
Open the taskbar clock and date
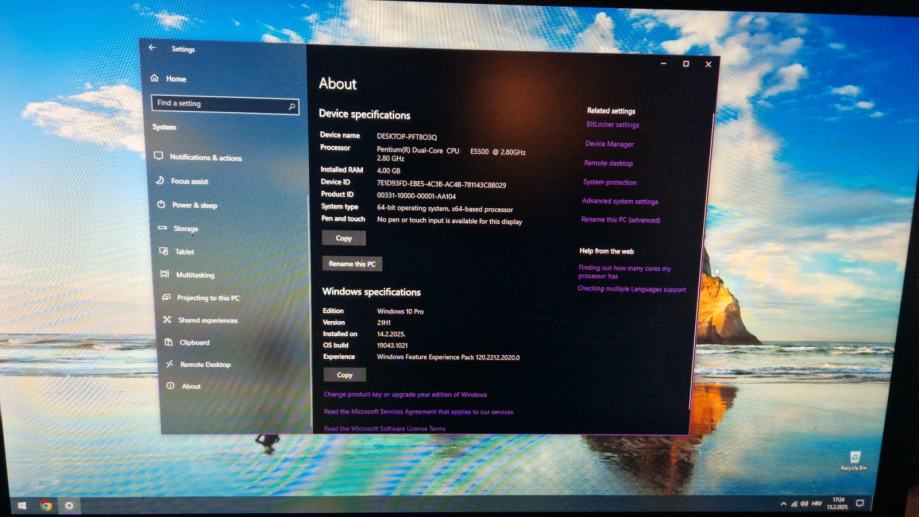[838, 503]
